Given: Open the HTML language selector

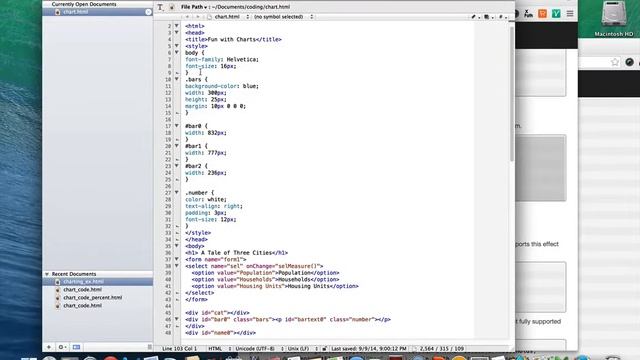Looking at the screenshot, I should click(219, 349).
